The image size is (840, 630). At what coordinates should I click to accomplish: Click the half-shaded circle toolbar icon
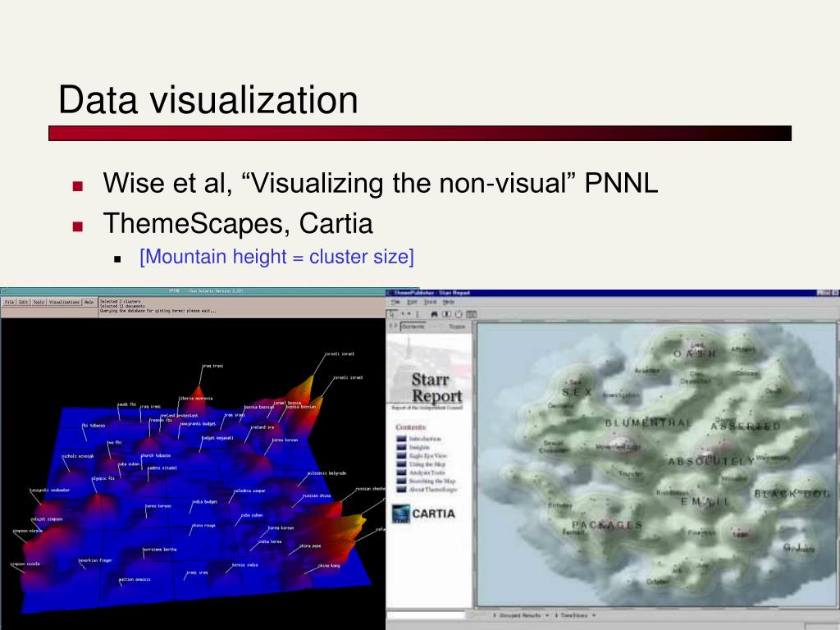pyautogui.click(x=446, y=314)
